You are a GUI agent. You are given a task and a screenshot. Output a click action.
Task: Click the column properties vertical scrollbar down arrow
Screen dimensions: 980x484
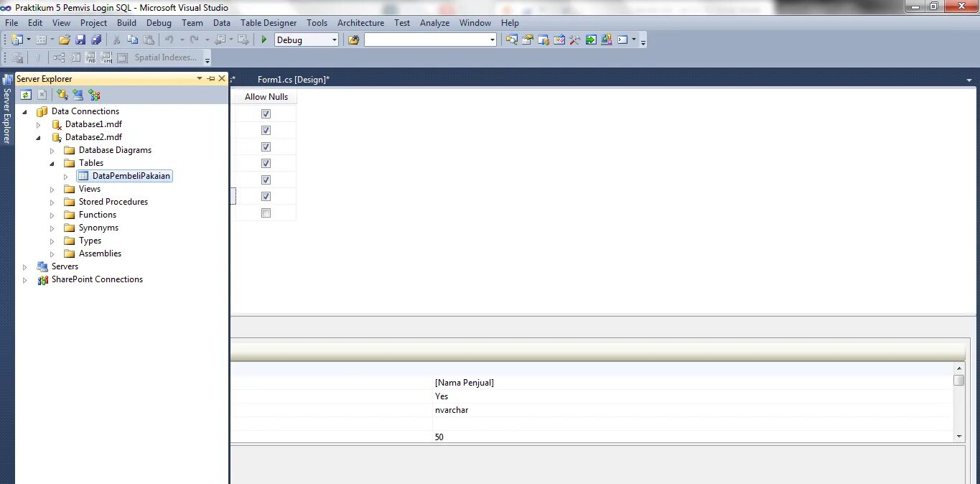point(959,436)
